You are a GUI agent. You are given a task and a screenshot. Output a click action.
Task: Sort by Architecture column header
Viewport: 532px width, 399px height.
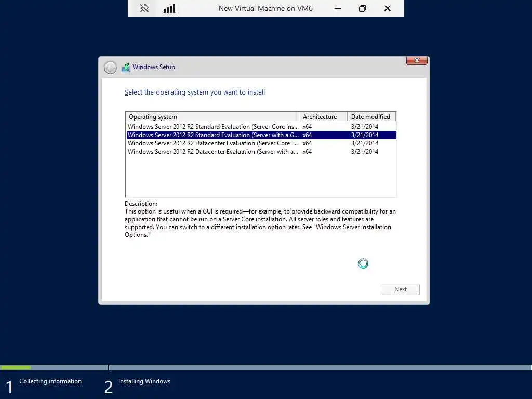pos(323,116)
